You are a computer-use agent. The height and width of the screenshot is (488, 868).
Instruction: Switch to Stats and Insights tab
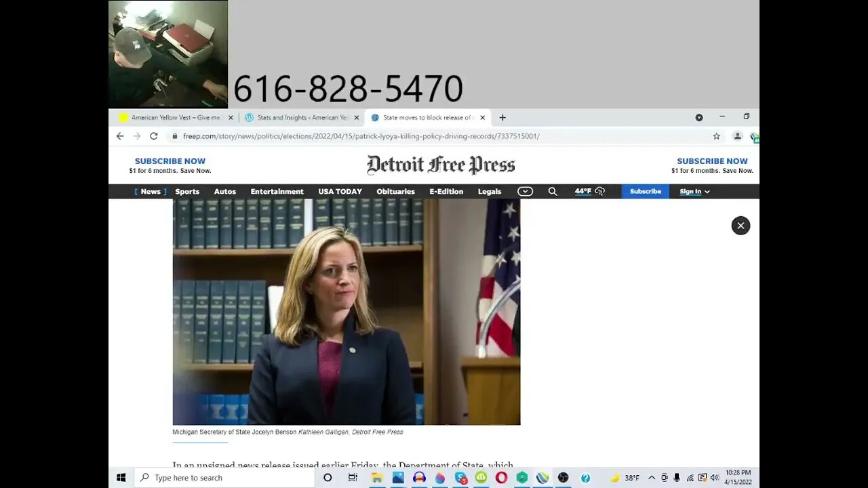coord(301,117)
